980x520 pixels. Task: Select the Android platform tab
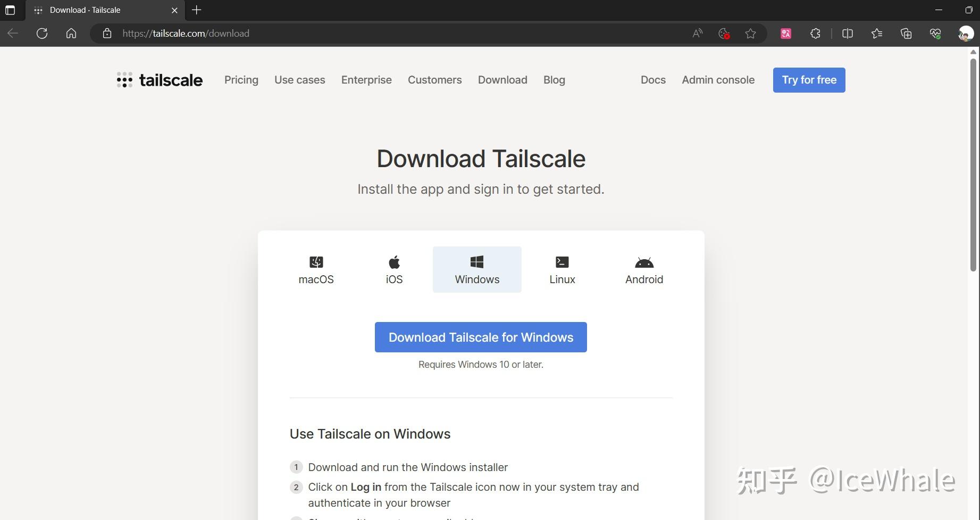(644, 270)
